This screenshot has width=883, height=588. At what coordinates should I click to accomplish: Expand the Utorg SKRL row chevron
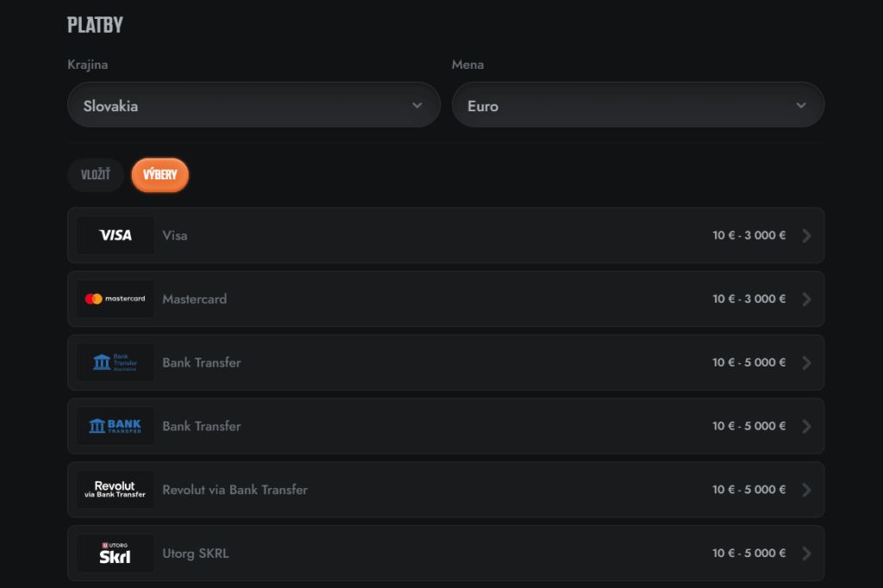pyautogui.click(x=806, y=554)
